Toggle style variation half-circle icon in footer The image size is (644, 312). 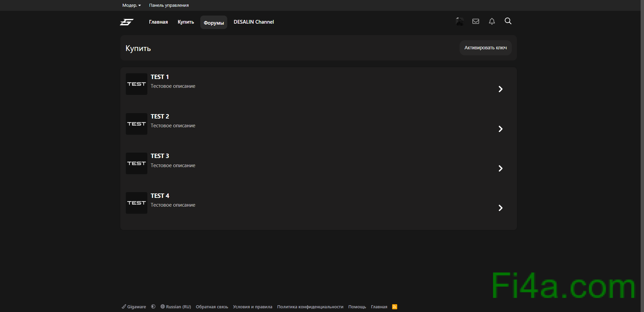coord(153,307)
